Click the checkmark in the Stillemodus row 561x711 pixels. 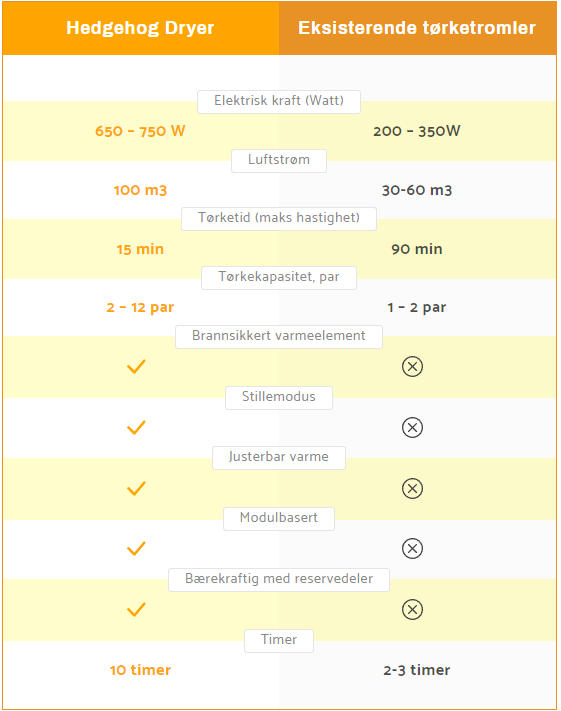pyautogui.click(x=136, y=427)
